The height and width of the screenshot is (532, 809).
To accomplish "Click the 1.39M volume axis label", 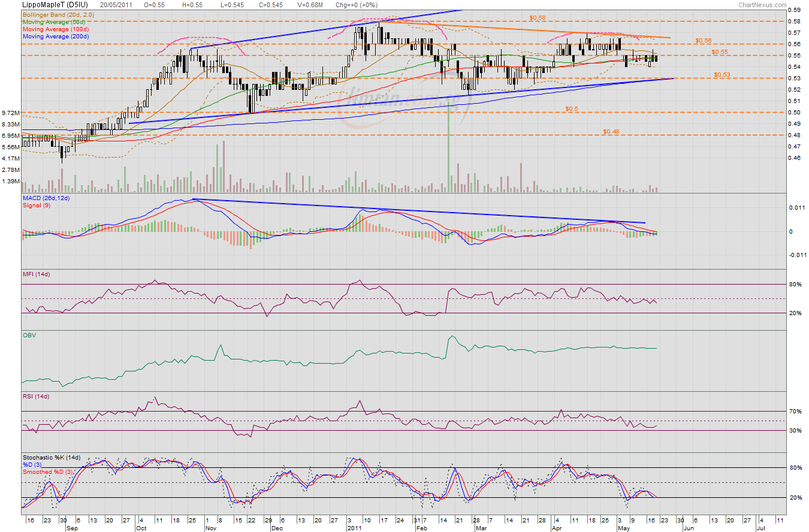I will click(10, 181).
